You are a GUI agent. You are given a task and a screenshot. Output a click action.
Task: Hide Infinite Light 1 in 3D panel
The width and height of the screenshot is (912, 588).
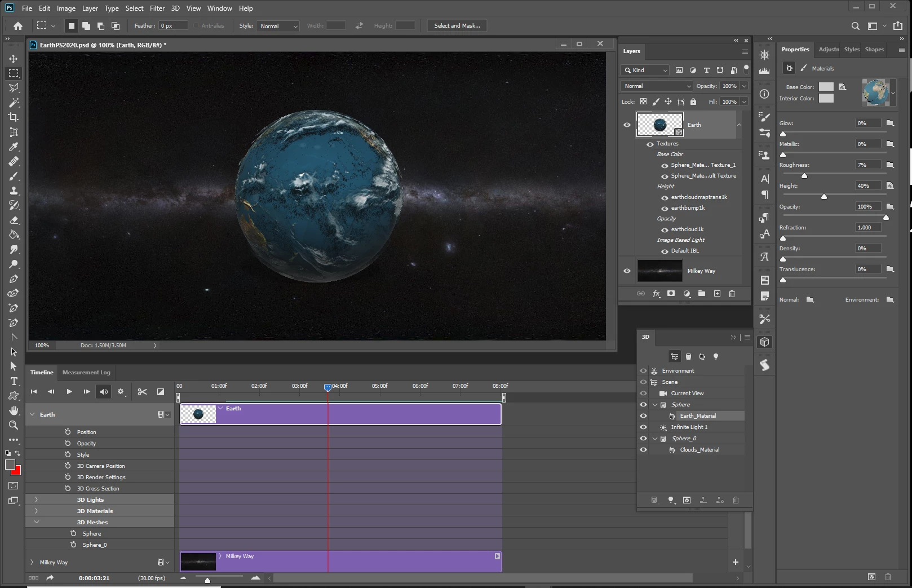point(643,427)
